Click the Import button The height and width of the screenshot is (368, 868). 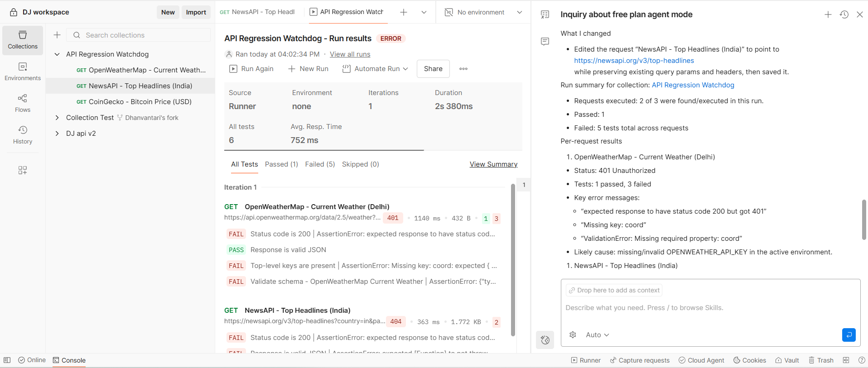196,12
